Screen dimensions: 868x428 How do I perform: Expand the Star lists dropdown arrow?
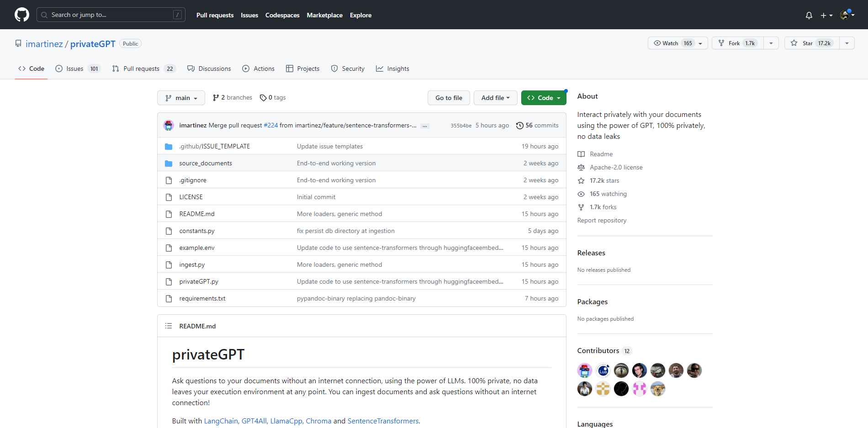847,43
